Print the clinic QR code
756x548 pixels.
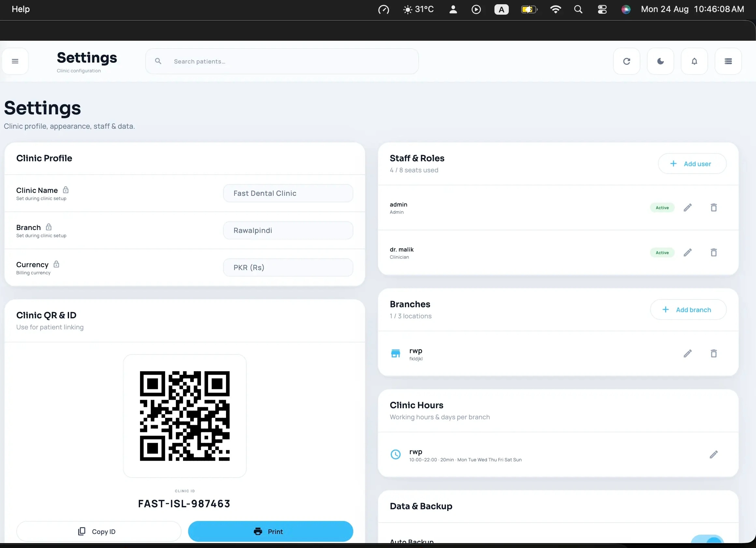[271, 532]
